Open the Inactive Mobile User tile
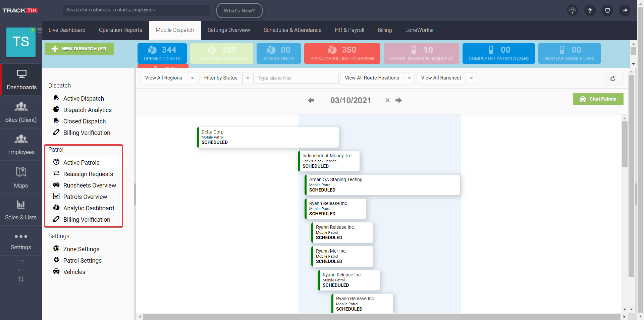 [x=569, y=53]
